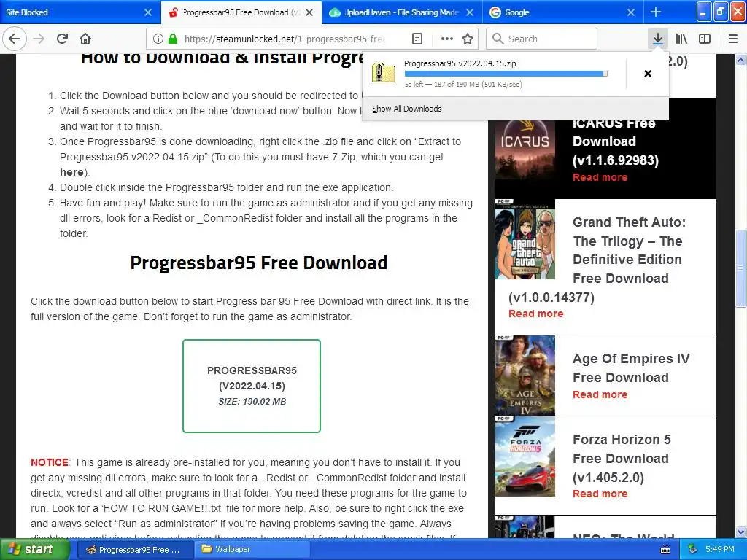Open Age Of Empires IV title link
This screenshot has height=560, width=747.
[x=631, y=367]
